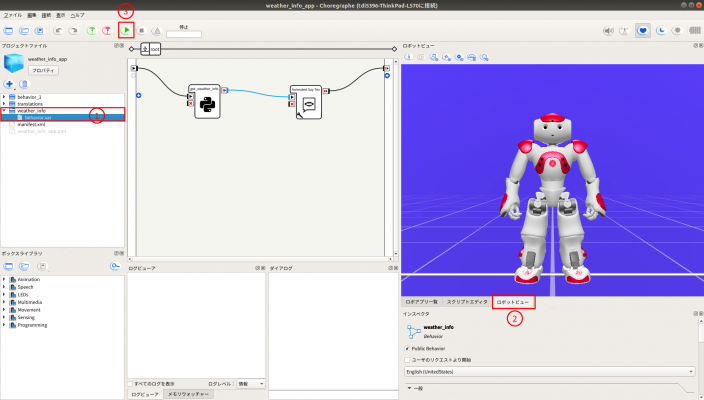Click the Undo arrow icon
This screenshot has width=704, height=400.
pos(58,31)
